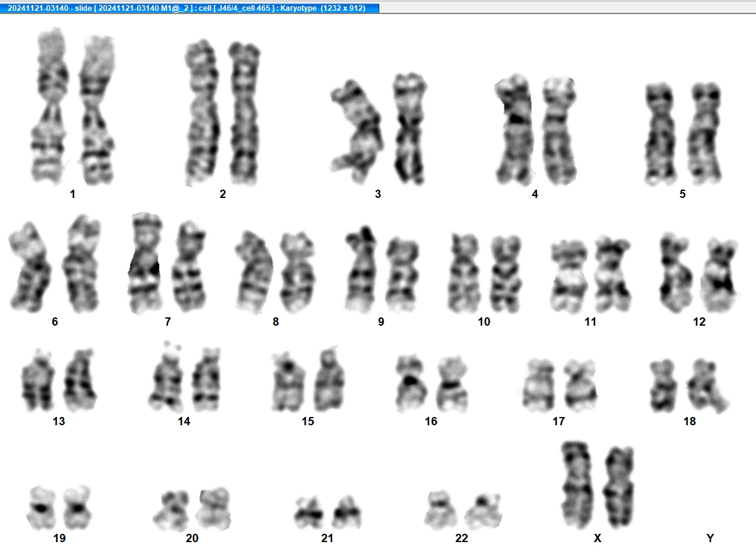
Task: Select the left chromosome 10 homolog
Action: pos(464,273)
